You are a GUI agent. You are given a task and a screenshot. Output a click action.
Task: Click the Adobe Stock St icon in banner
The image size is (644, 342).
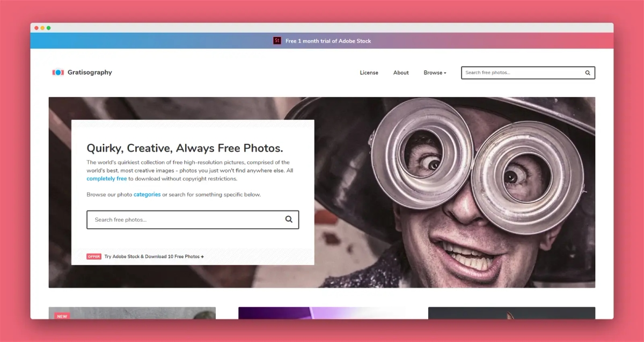coord(277,41)
